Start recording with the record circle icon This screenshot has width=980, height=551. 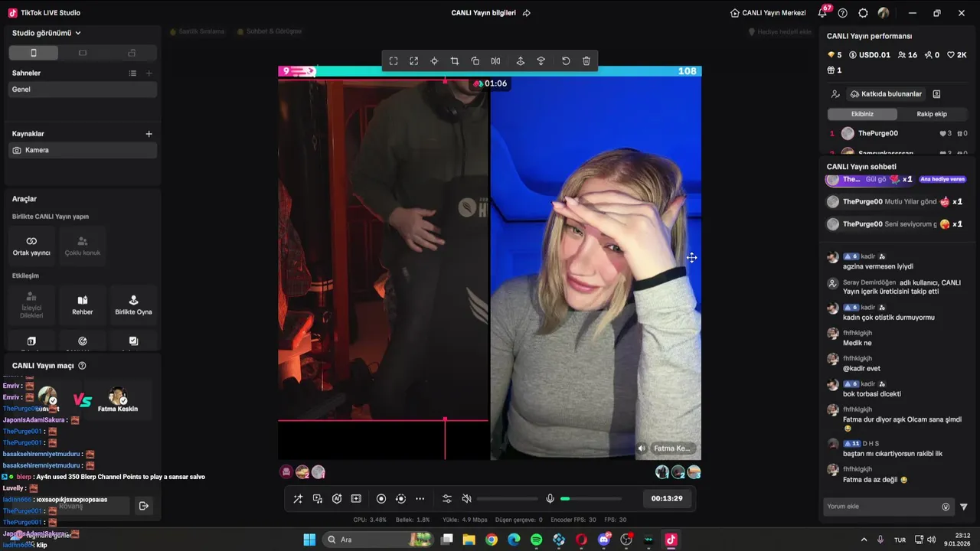pyautogui.click(x=381, y=499)
